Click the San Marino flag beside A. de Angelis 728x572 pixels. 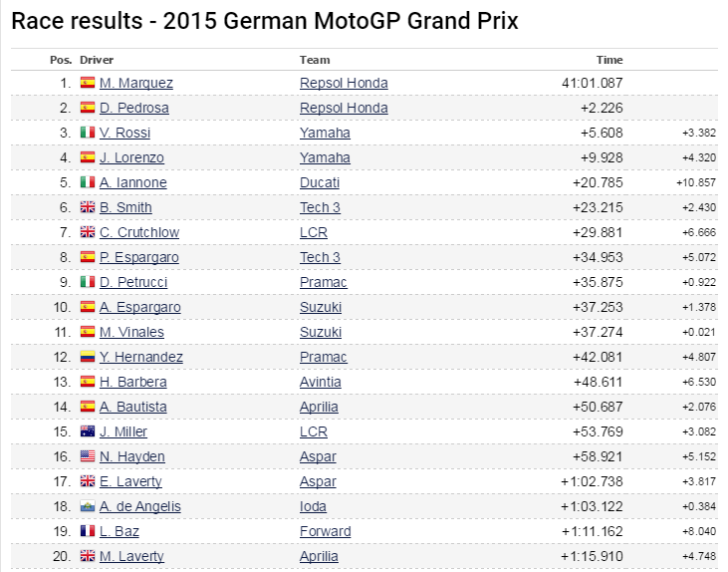pyautogui.click(x=87, y=506)
